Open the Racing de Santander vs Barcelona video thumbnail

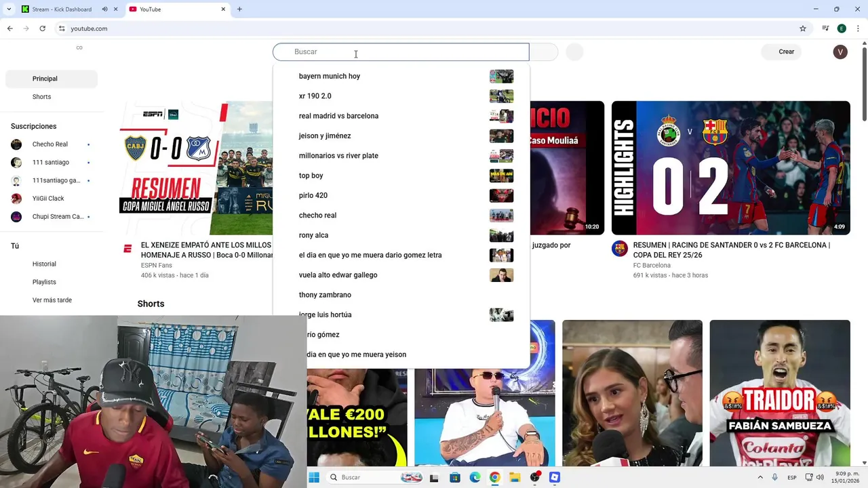[730, 168]
